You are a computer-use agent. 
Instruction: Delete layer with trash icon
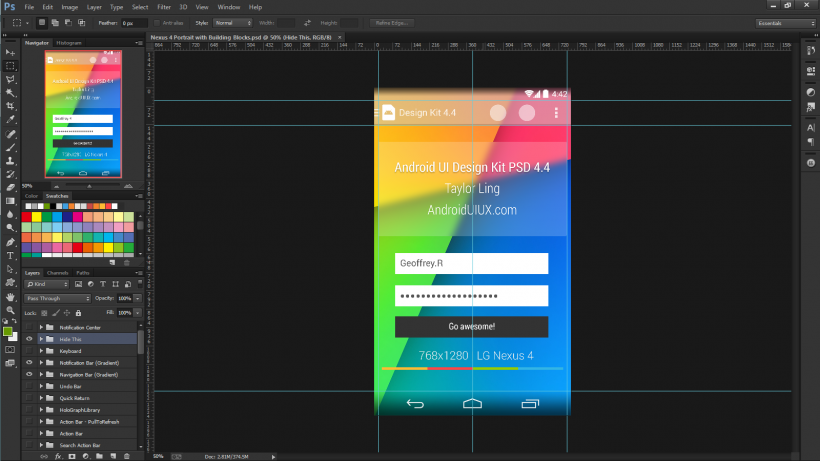127,456
